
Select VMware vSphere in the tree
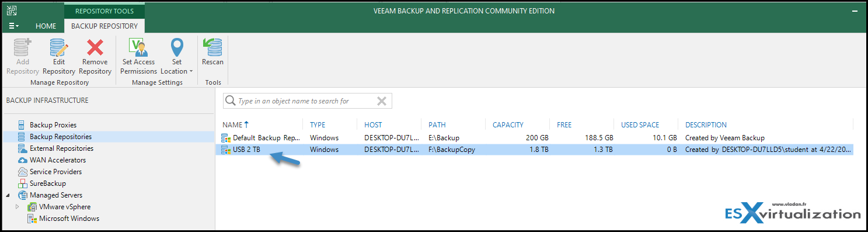[65, 207]
